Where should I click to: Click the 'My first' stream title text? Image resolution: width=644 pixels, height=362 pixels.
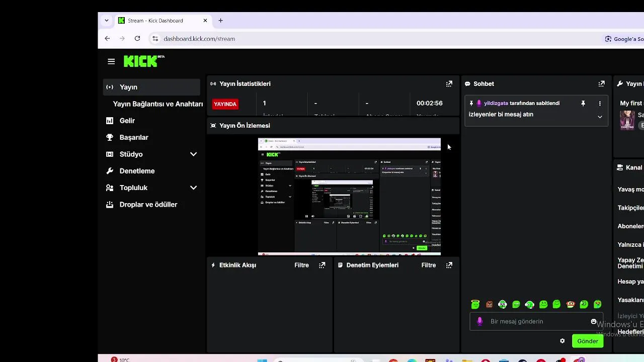[x=631, y=103]
